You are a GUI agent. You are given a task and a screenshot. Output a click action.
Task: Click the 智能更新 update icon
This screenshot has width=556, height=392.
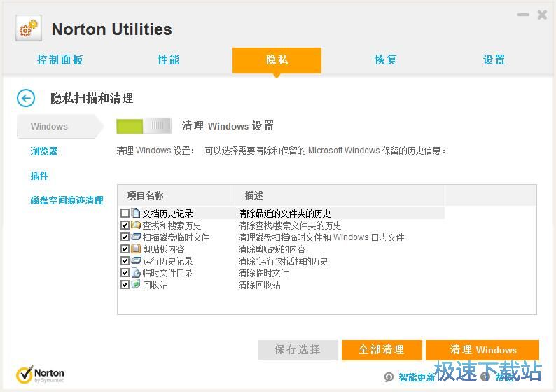(x=389, y=377)
